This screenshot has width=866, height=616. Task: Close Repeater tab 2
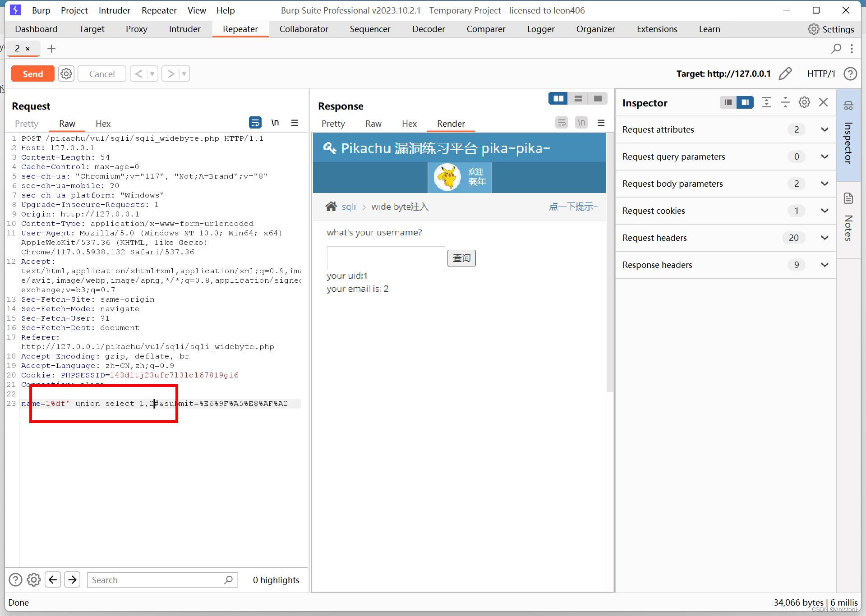pos(28,48)
